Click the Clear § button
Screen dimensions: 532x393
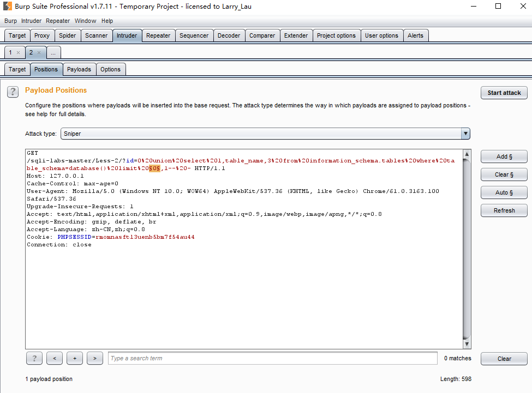504,174
